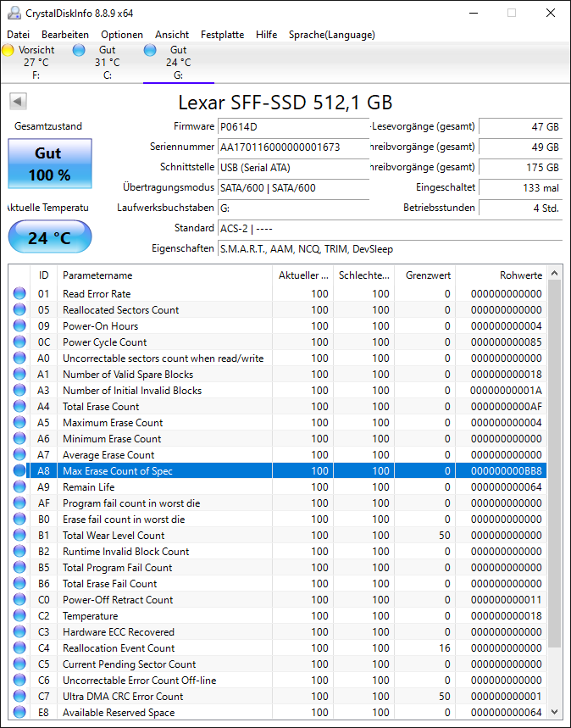Image resolution: width=571 pixels, height=728 pixels.
Task: Click raw value 000000000BB8
Action: click(506, 471)
